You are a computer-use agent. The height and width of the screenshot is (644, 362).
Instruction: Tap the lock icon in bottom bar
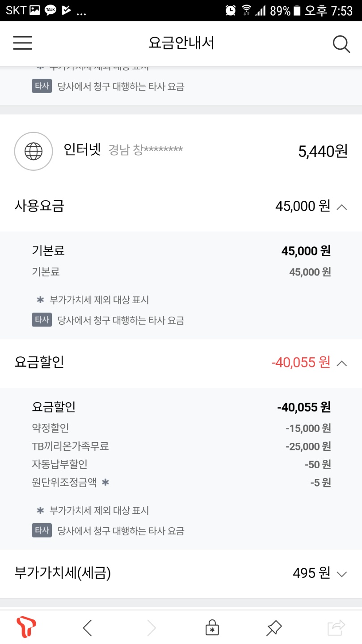[212, 628]
